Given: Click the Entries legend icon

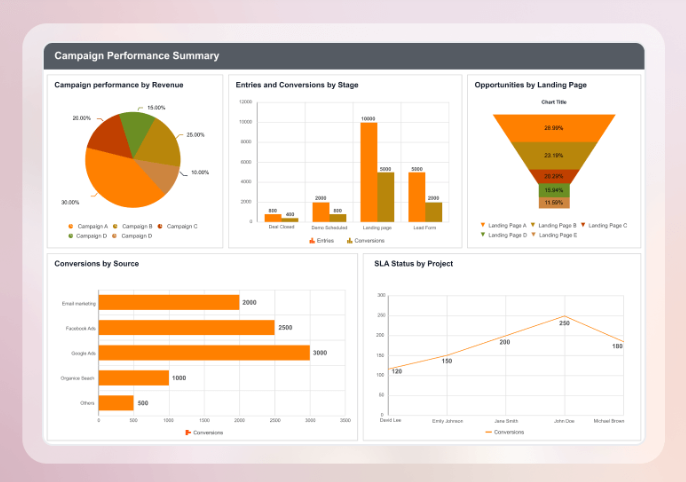Looking at the screenshot, I should point(311,241).
